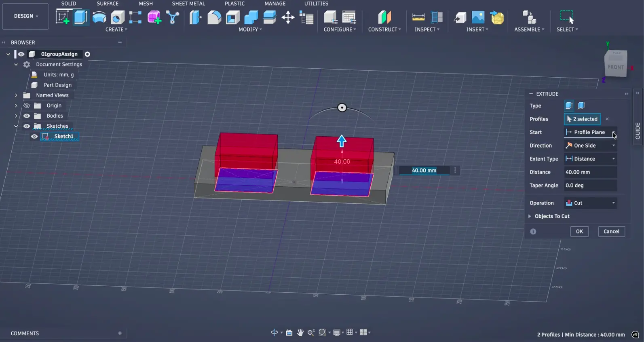Viewport: 644px width, 342px height.
Task: Activate the window Select tool icon
Action: [567, 17]
